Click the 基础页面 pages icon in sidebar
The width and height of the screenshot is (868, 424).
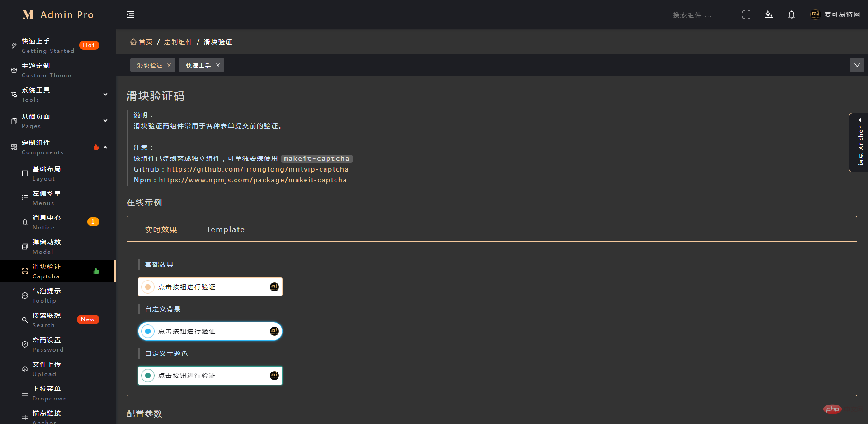(x=14, y=121)
